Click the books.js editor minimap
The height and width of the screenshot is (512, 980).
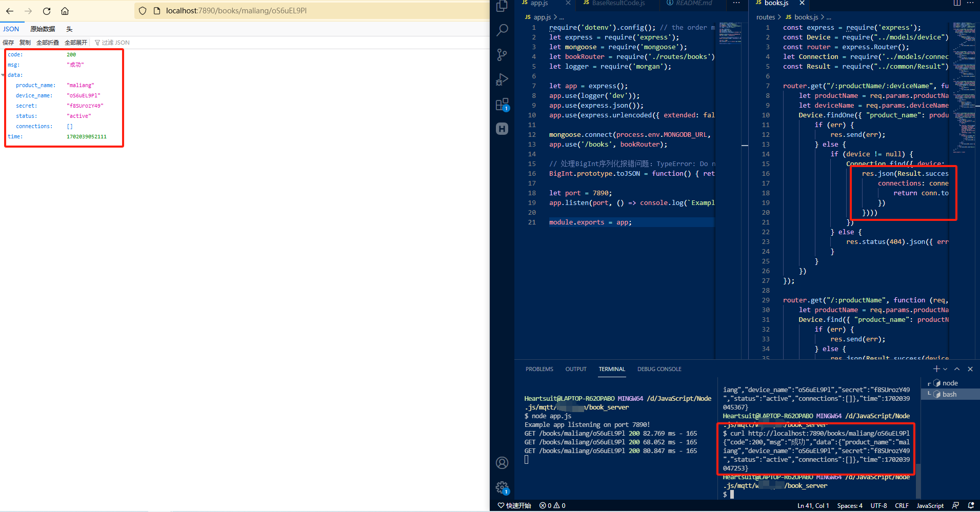tap(964, 87)
